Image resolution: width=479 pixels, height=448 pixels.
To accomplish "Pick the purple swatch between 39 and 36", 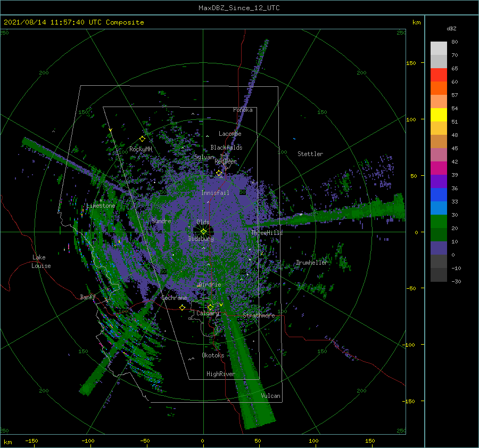I will (x=439, y=181).
